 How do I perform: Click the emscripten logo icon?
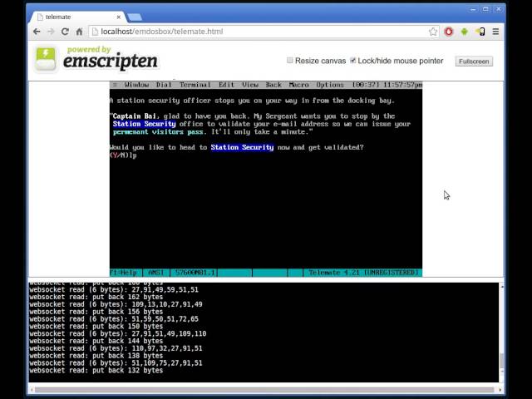click(x=46, y=59)
